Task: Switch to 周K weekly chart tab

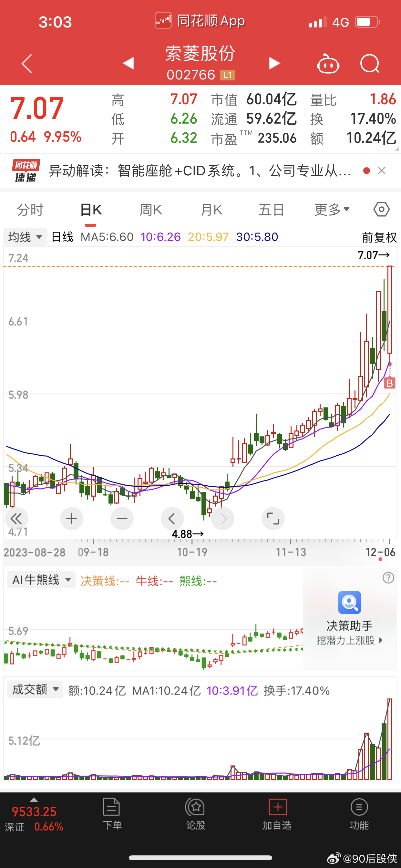Action: tap(151, 210)
